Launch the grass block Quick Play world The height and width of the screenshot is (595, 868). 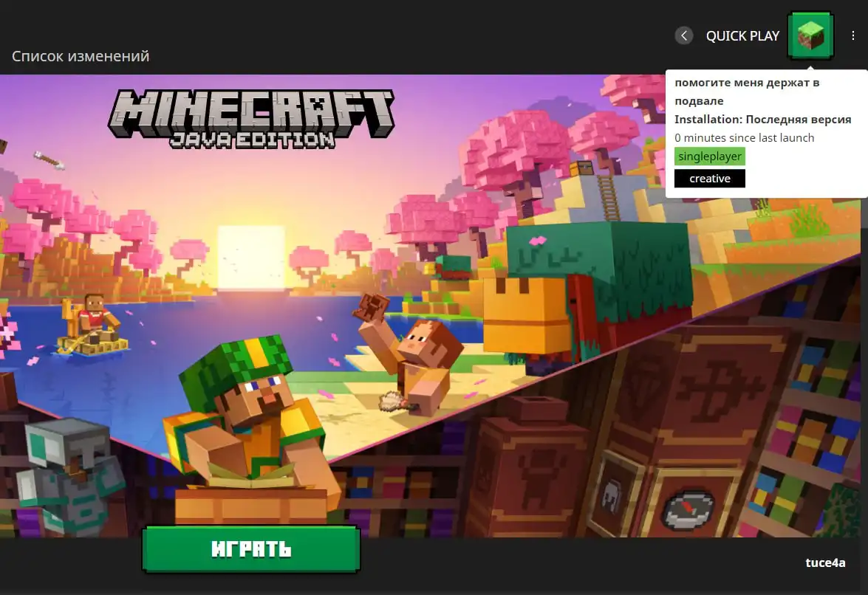(x=810, y=35)
